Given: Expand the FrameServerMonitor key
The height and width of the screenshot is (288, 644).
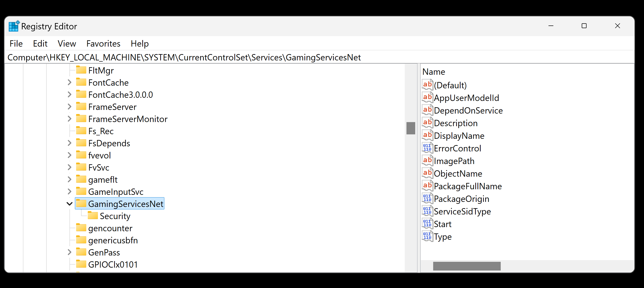Looking at the screenshot, I should (70, 119).
